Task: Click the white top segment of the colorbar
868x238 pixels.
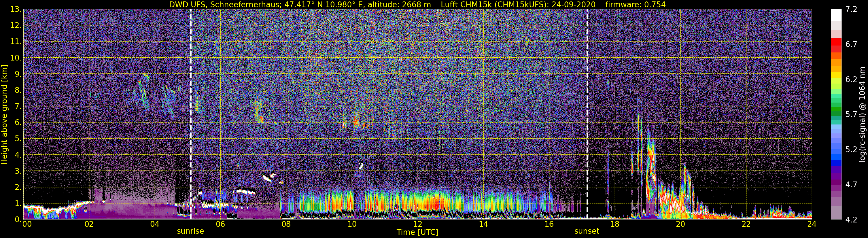Action: [x=836, y=15]
